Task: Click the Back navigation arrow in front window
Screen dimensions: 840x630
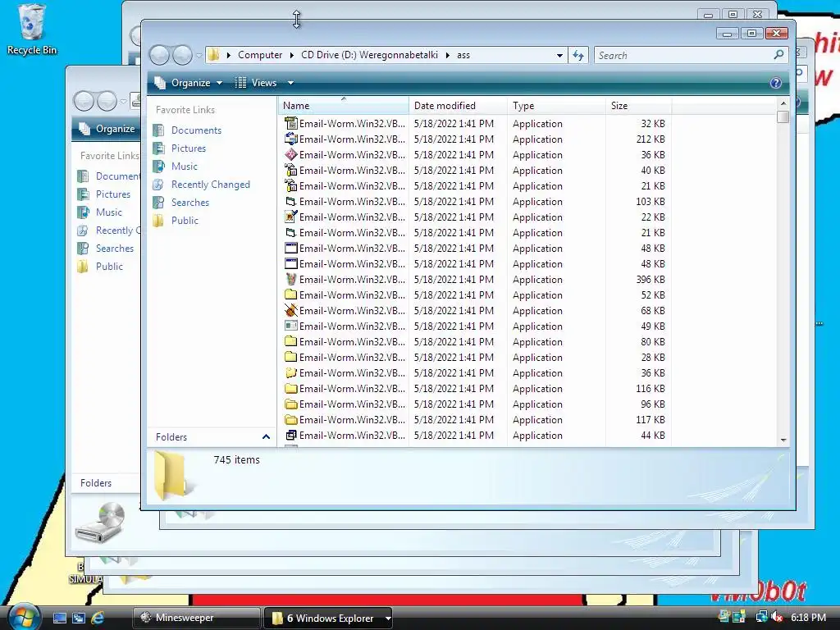Action: 159,55
